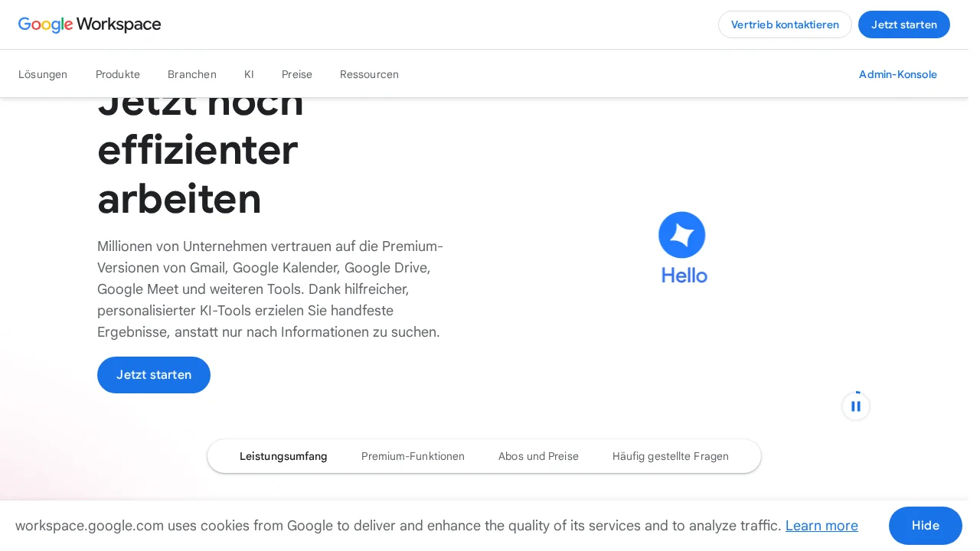Click Vertrieb kontaktieren button
Image resolution: width=980 pixels, height=551 pixels.
(x=785, y=24)
